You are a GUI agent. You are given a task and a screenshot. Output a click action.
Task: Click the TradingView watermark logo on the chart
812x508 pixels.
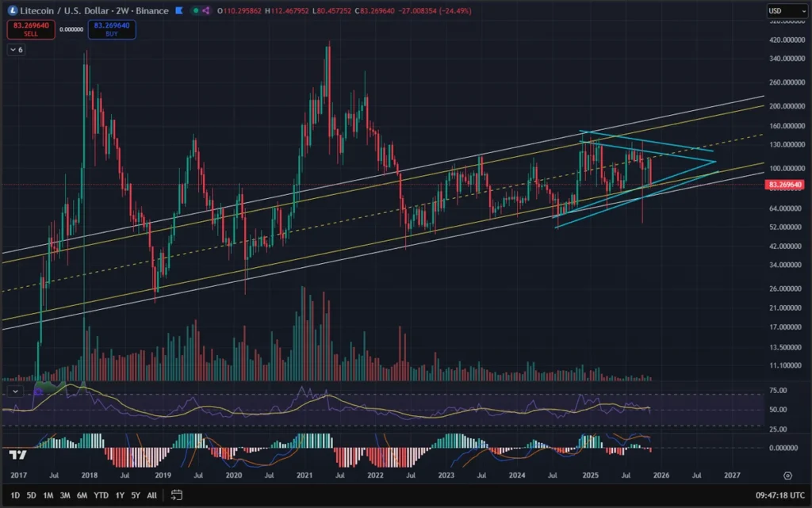point(16,453)
